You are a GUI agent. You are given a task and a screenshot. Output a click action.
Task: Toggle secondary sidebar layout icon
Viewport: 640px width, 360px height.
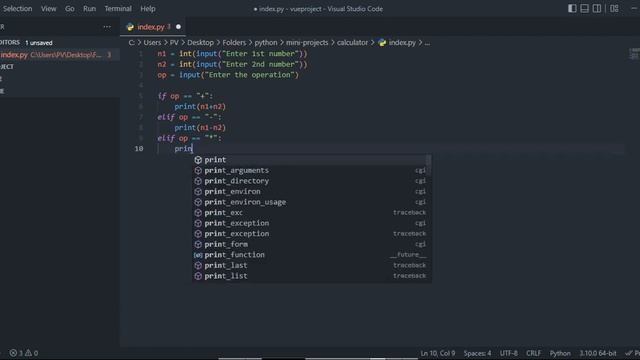pos(597,9)
